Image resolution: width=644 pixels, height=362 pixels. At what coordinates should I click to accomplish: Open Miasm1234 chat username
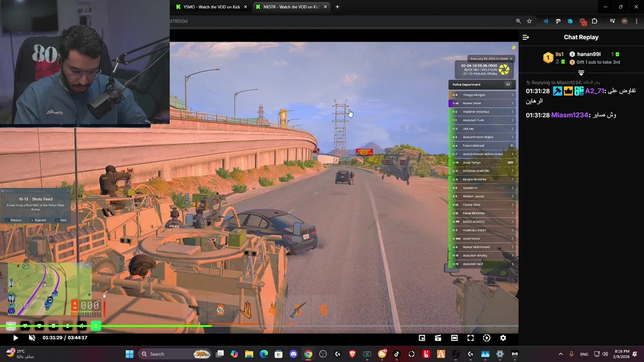[570, 115]
